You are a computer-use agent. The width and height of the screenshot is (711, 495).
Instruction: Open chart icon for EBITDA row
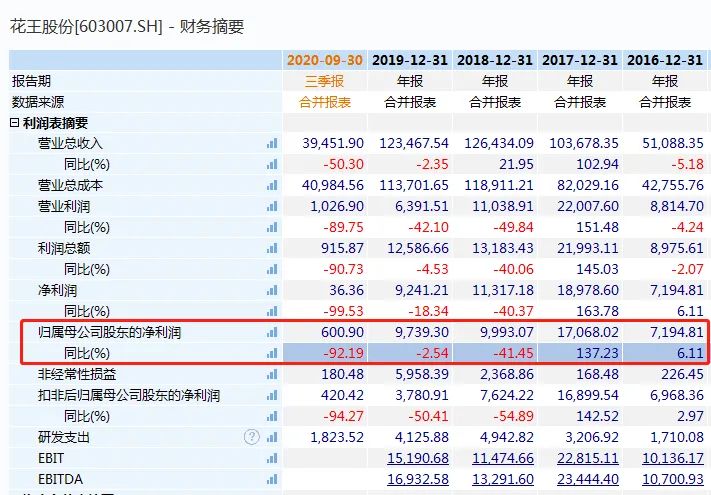pyautogui.click(x=272, y=479)
